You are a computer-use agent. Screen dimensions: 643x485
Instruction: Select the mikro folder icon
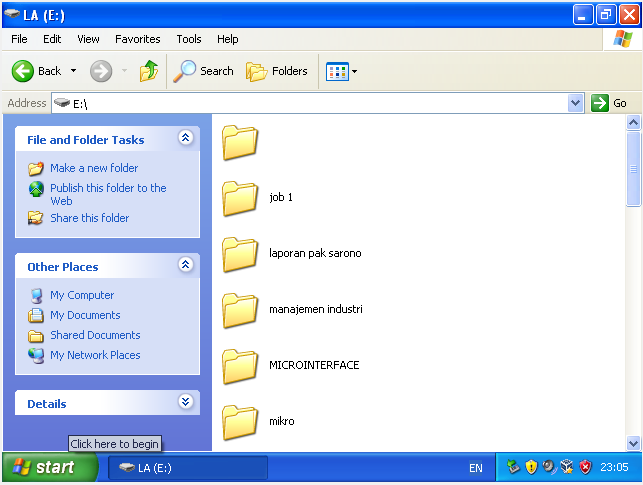pyautogui.click(x=240, y=422)
